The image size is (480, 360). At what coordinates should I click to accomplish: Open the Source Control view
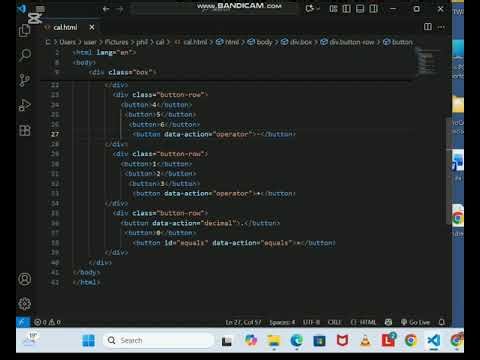[25, 80]
